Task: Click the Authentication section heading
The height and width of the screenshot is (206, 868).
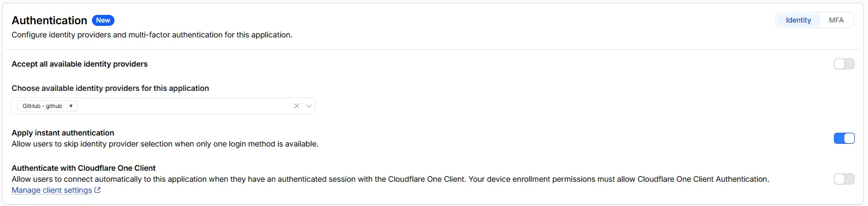Action: pos(50,20)
